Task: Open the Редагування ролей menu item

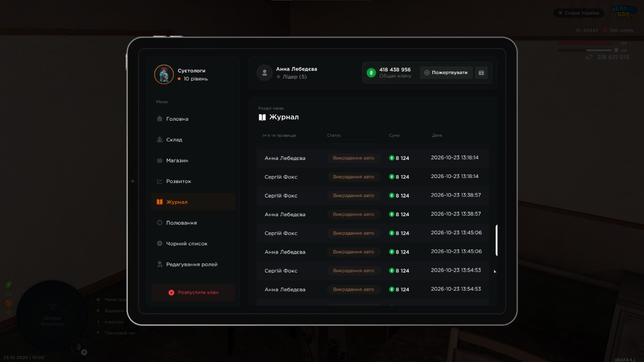Action: click(x=193, y=264)
